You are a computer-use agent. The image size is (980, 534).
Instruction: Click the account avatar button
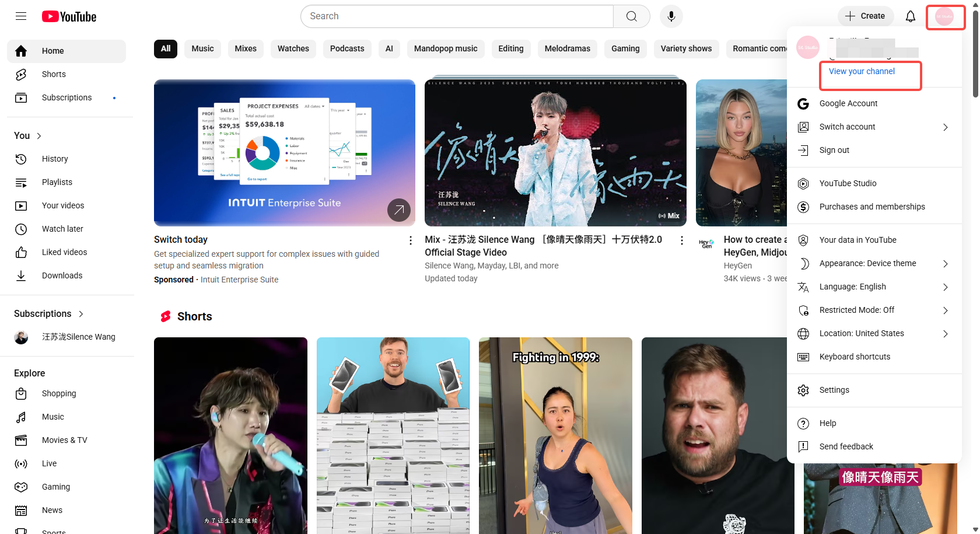coord(944,16)
